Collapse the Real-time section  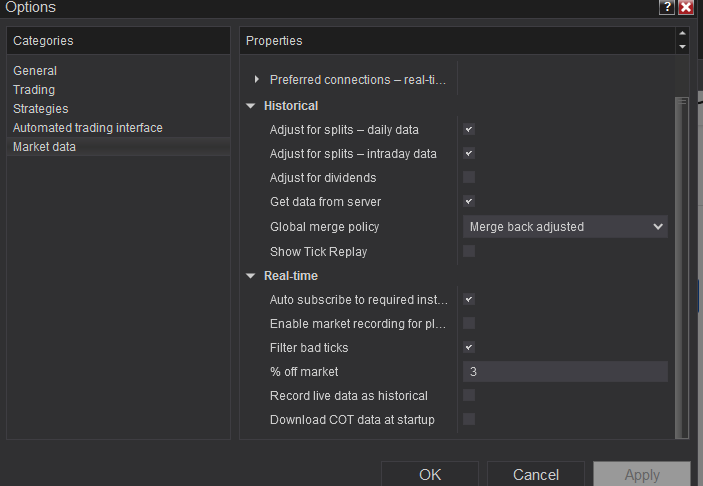click(251, 276)
